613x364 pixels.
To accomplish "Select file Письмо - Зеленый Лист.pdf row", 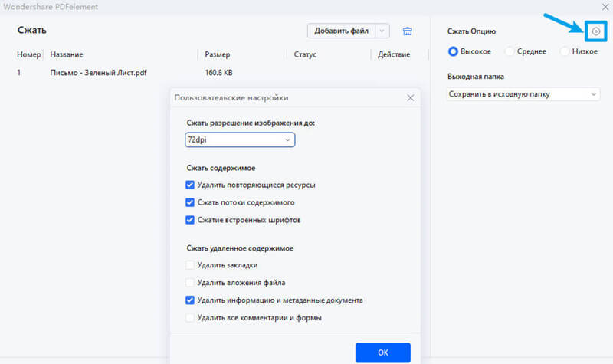I will click(x=98, y=74).
